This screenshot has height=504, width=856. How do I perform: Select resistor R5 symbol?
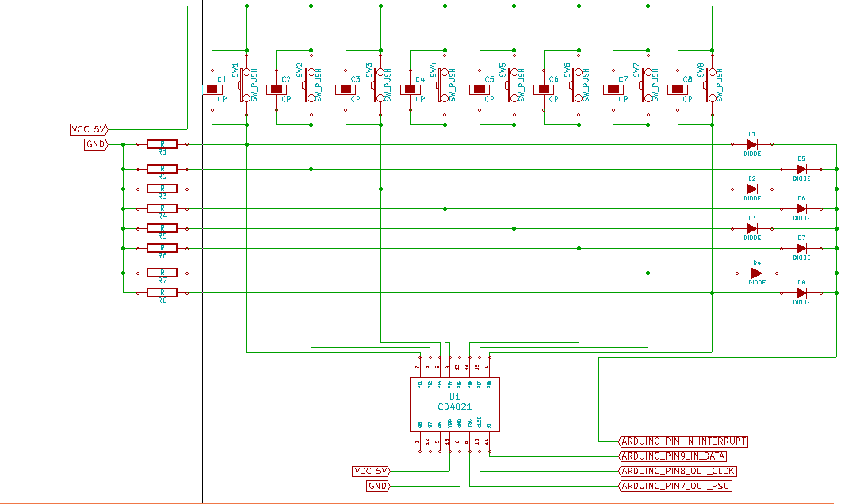(162, 228)
